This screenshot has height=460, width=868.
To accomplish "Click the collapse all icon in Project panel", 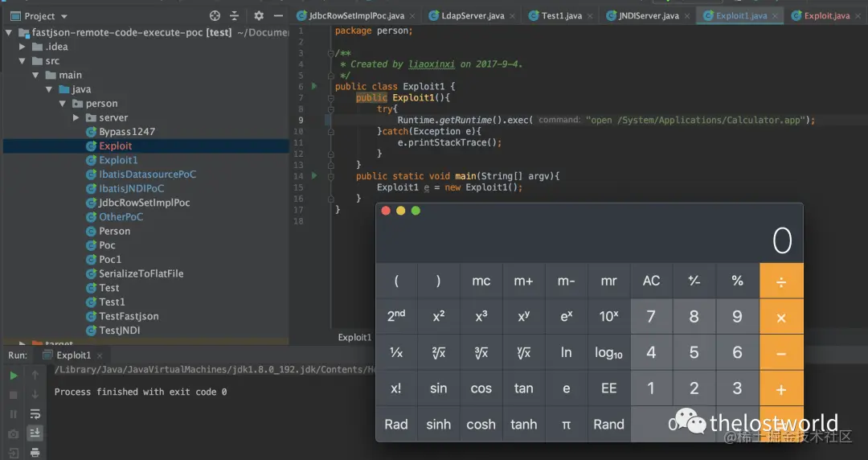I will coord(234,16).
